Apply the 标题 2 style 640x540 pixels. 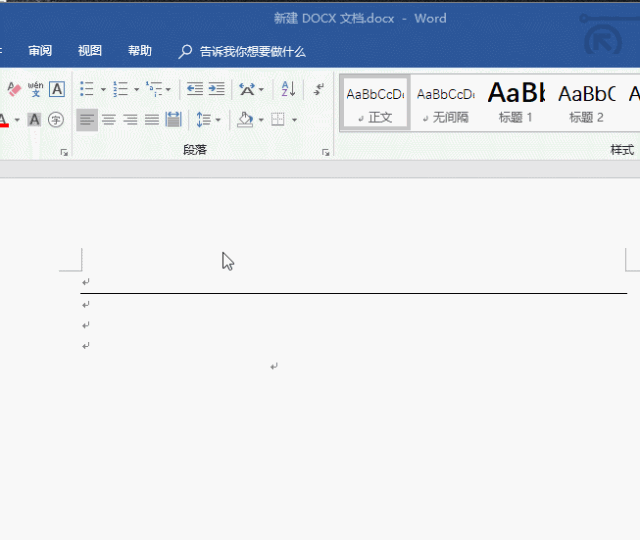click(587, 103)
